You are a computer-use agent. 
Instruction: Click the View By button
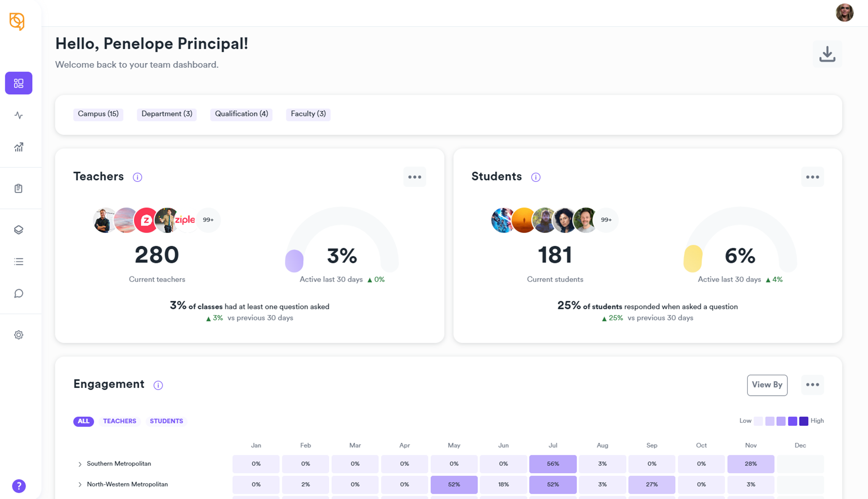click(x=767, y=385)
